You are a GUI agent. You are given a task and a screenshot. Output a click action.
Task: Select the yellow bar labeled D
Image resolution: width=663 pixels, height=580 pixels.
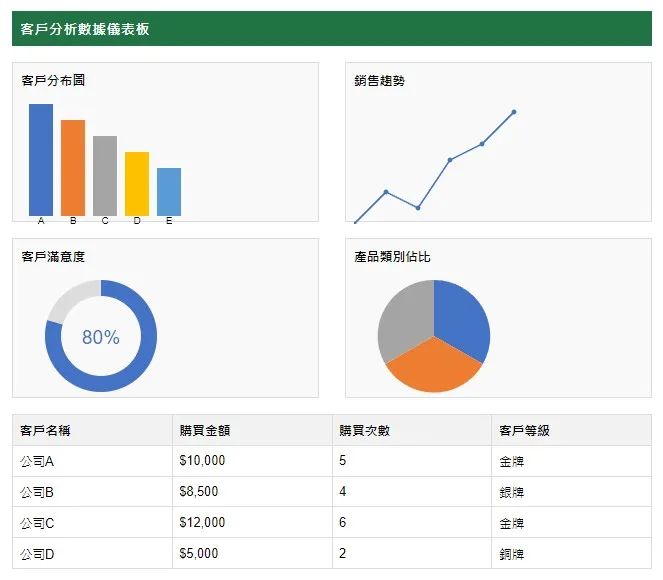click(137, 184)
